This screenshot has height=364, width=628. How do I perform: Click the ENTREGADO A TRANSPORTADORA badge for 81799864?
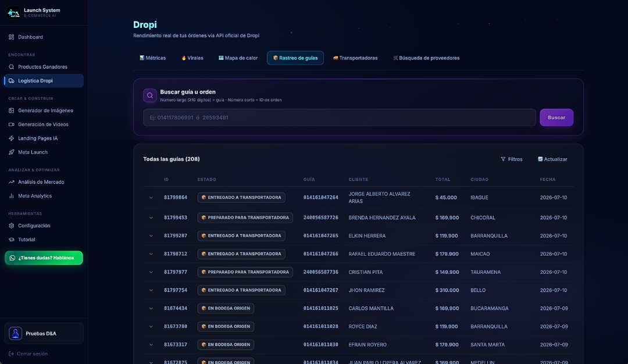tap(241, 198)
